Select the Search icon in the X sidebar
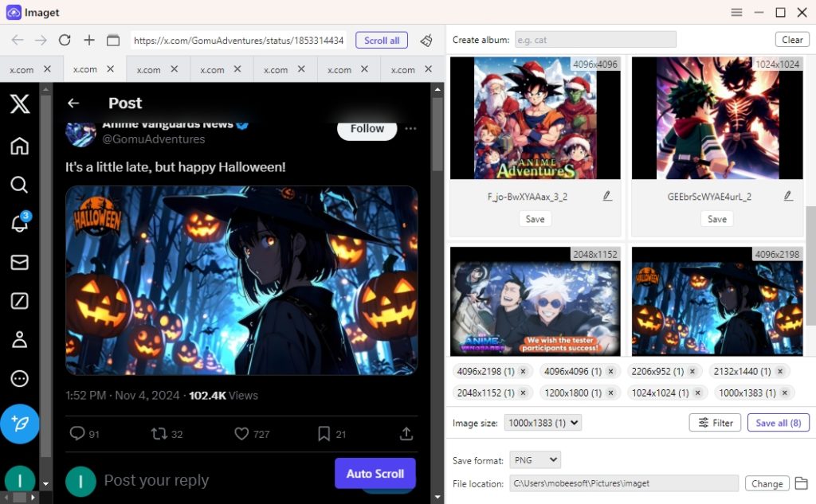 click(x=19, y=185)
